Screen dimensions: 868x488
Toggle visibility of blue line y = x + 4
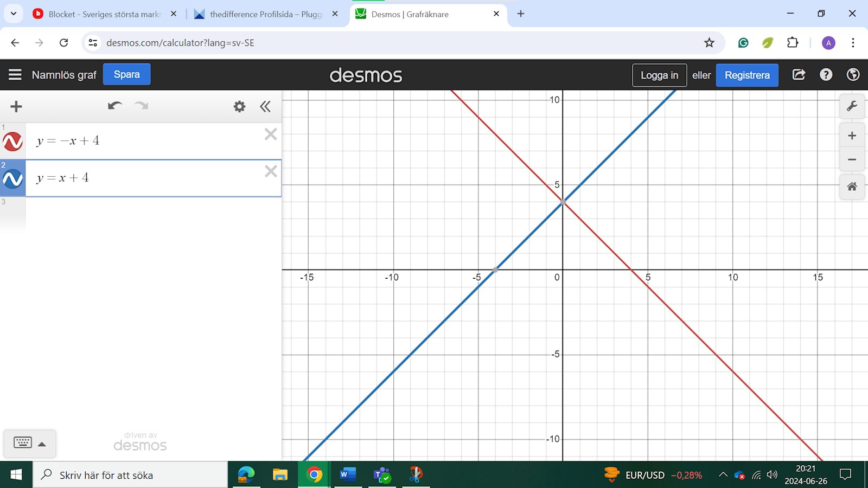coord(12,178)
